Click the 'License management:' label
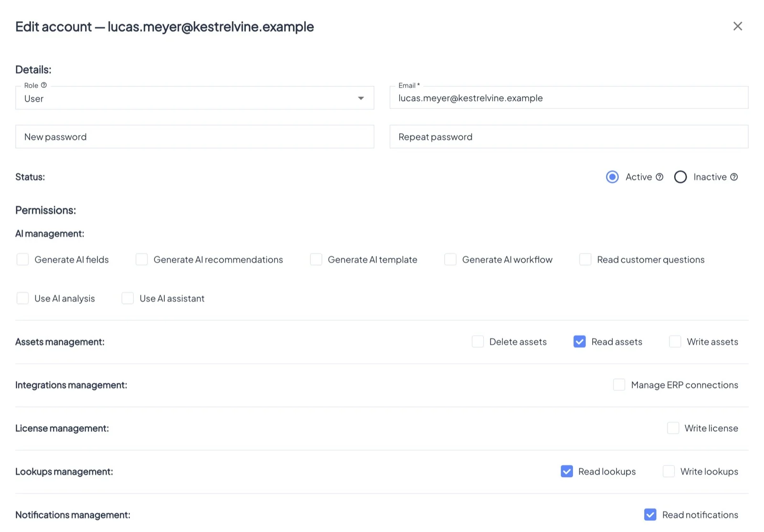The height and width of the screenshot is (532, 764). [62, 428]
